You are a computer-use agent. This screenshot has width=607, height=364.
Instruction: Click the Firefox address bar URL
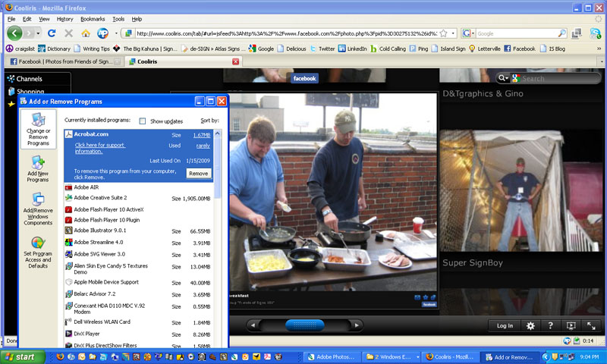pos(287,33)
